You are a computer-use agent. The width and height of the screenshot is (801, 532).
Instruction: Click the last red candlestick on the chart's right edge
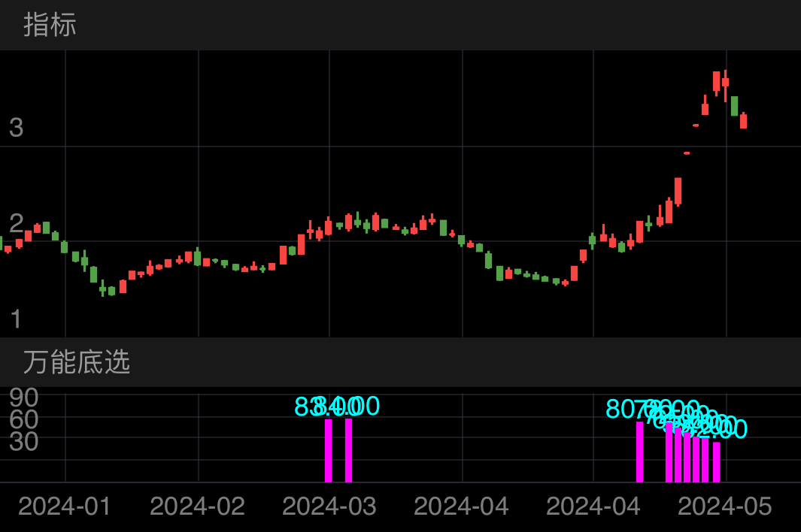[x=744, y=120]
